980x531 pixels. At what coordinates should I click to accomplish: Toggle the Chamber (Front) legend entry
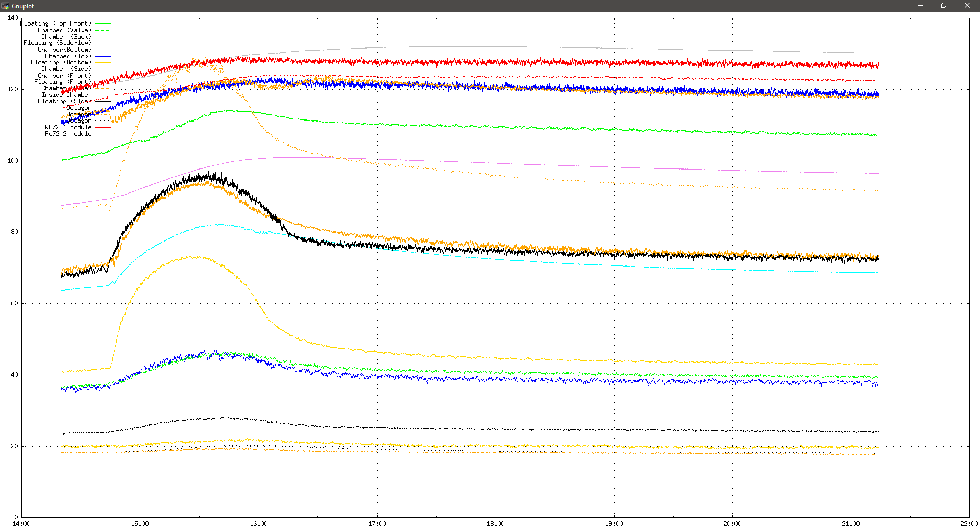coord(74,76)
